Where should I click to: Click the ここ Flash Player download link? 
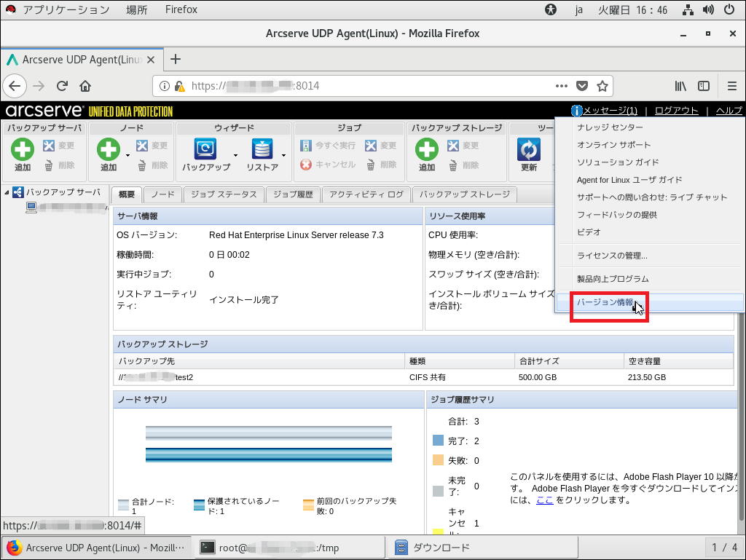pos(545,500)
